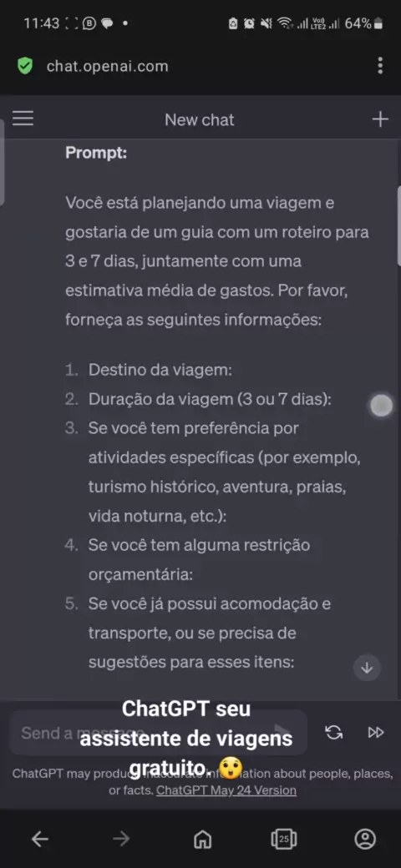Click the regenerate response icon
Image resolution: width=401 pixels, height=868 pixels.
(x=334, y=733)
